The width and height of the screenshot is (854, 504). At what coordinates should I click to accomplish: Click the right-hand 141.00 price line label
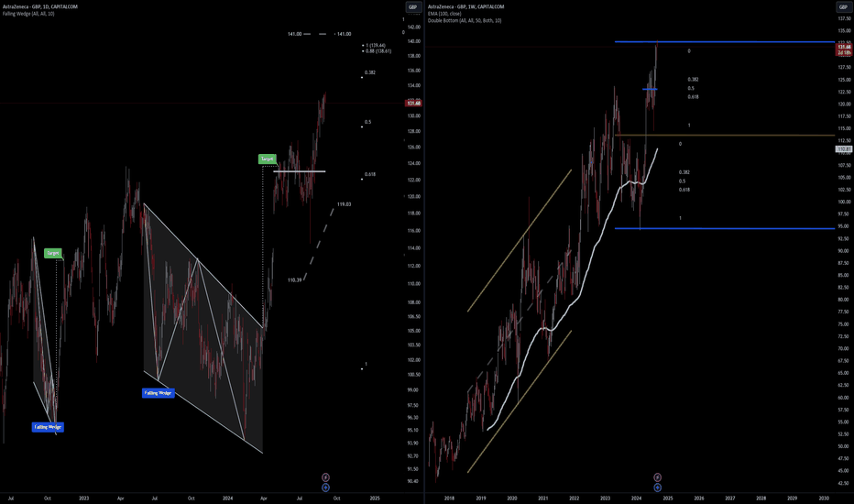(344, 34)
